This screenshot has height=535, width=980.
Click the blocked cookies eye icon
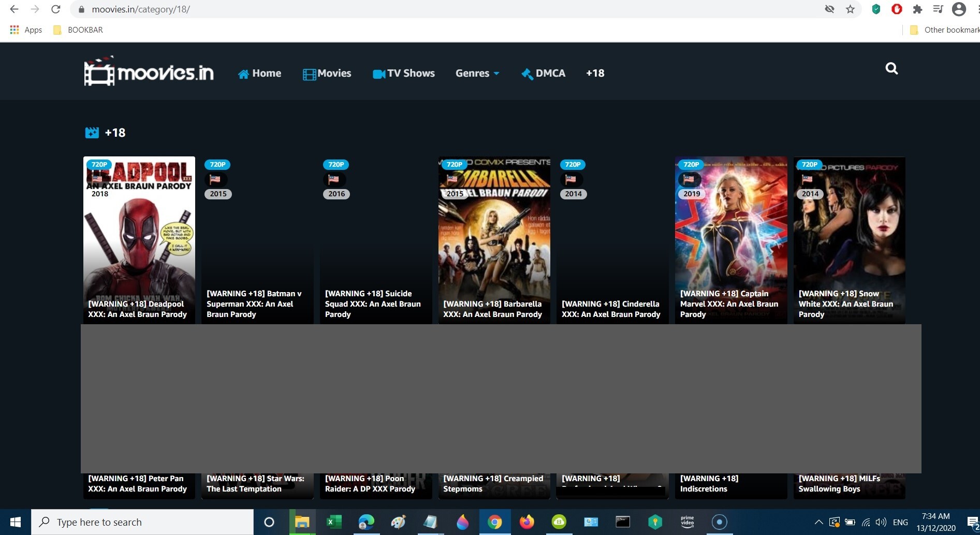coord(829,9)
